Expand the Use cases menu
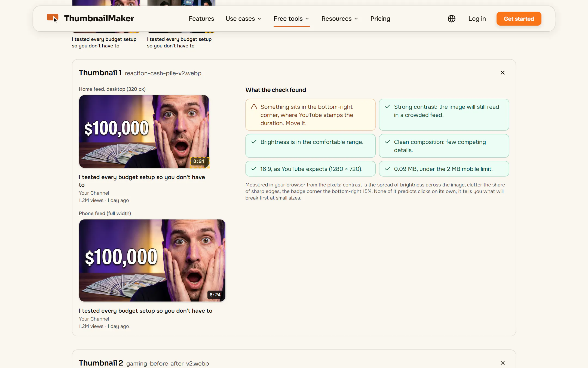The width and height of the screenshot is (588, 368). (x=243, y=19)
